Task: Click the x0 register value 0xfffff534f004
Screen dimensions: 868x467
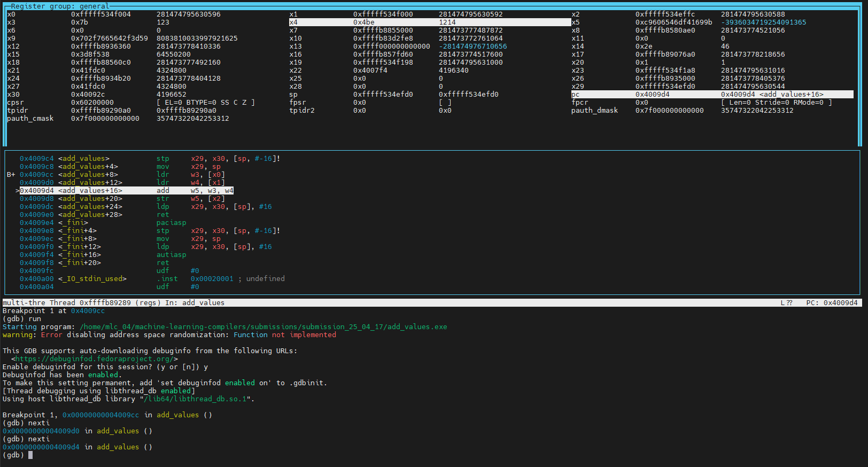Action: [101, 14]
